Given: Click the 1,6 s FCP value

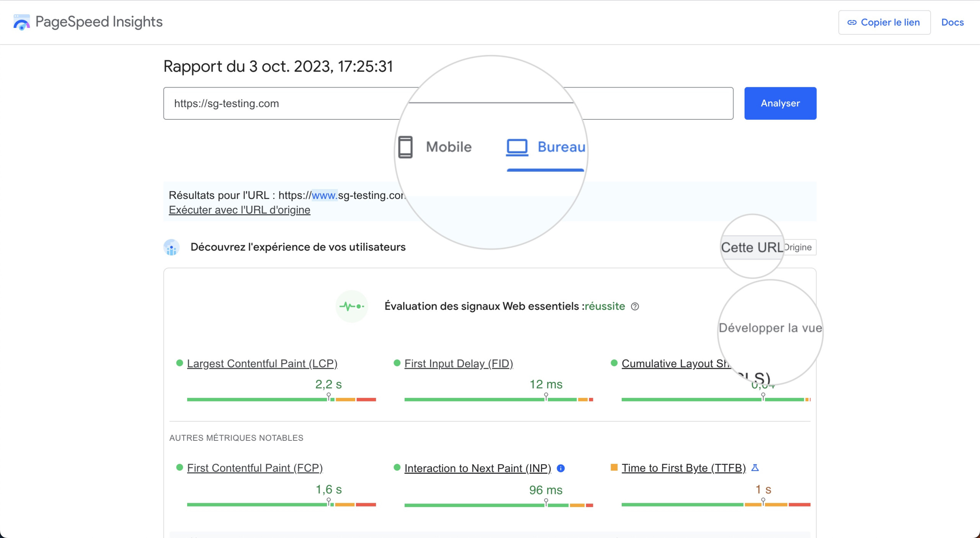Looking at the screenshot, I should 328,489.
